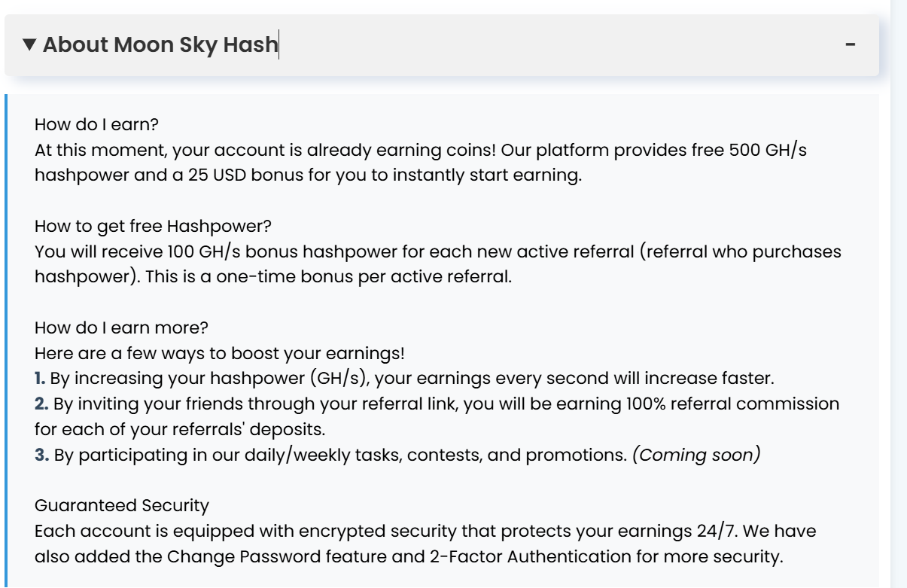The height and width of the screenshot is (588, 907).
Task: Click the "500 GH/s" free hashpower text
Action: click(x=787, y=148)
